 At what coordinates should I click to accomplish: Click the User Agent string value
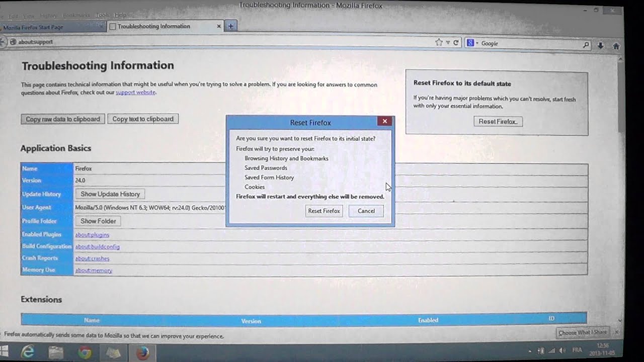click(x=150, y=207)
